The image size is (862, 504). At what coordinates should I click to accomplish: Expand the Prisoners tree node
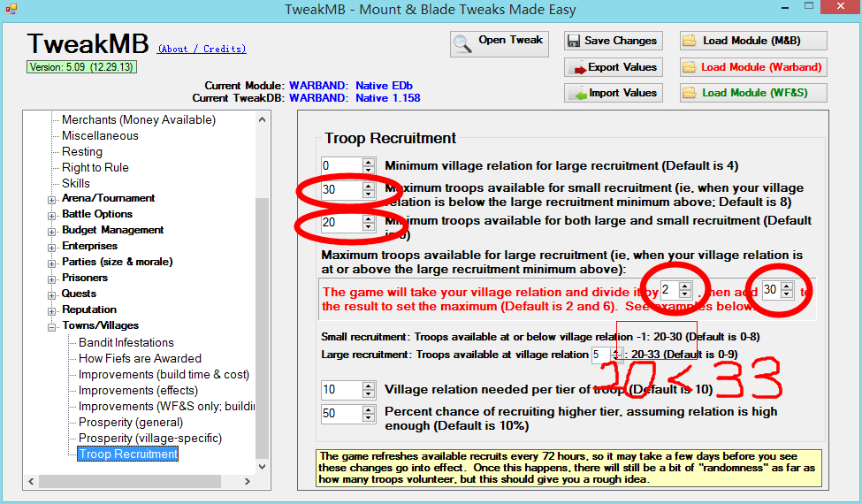click(x=51, y=279)
